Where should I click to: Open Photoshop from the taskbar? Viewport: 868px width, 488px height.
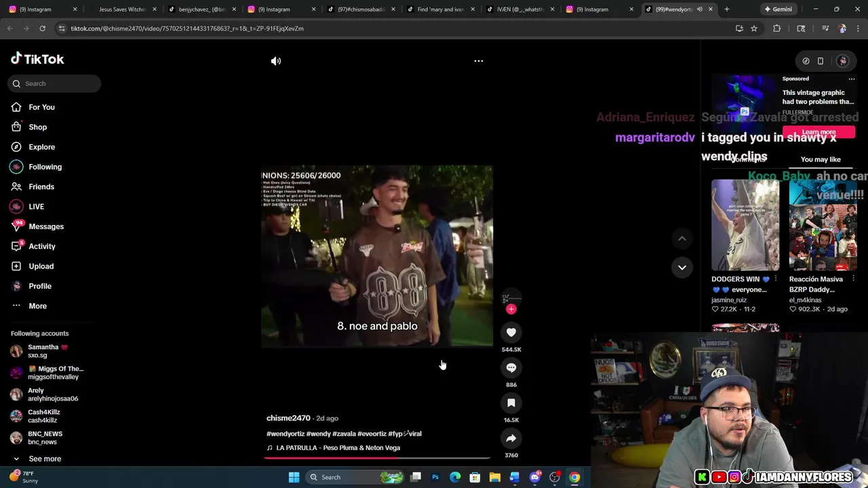click(435, 477)
